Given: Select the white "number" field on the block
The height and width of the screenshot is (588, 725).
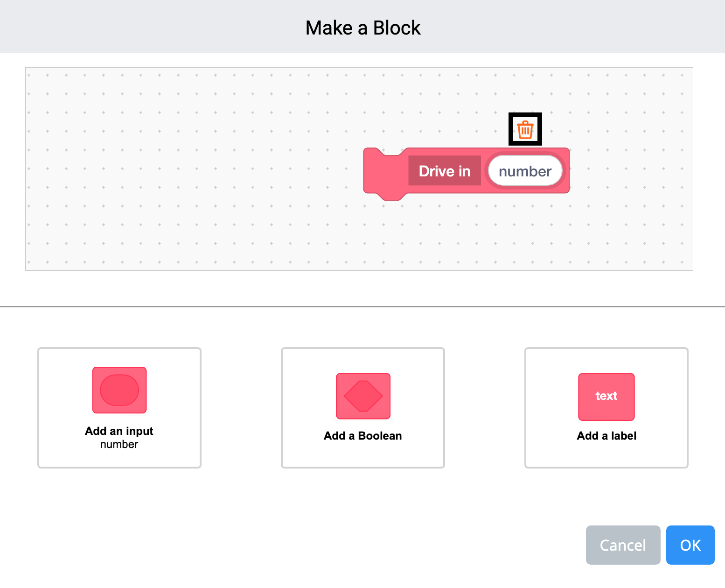Looking at the screenshot, I should [x=525, y=171].
